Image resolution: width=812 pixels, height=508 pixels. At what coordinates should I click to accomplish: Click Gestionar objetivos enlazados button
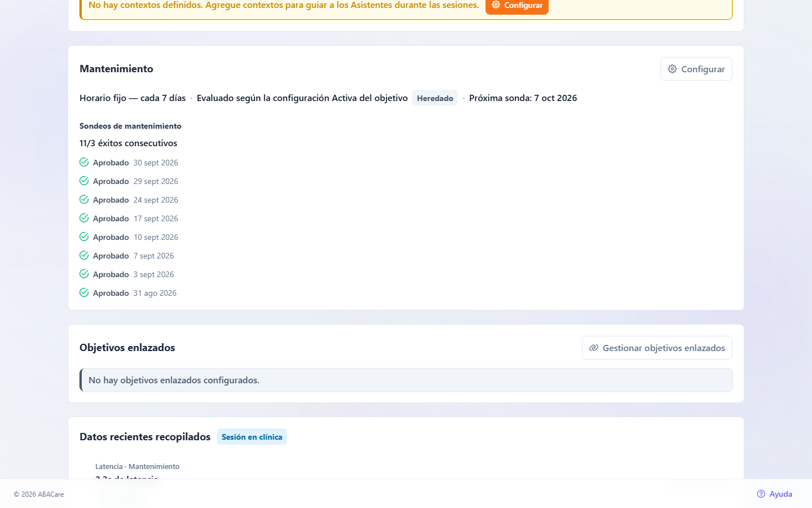657,348
